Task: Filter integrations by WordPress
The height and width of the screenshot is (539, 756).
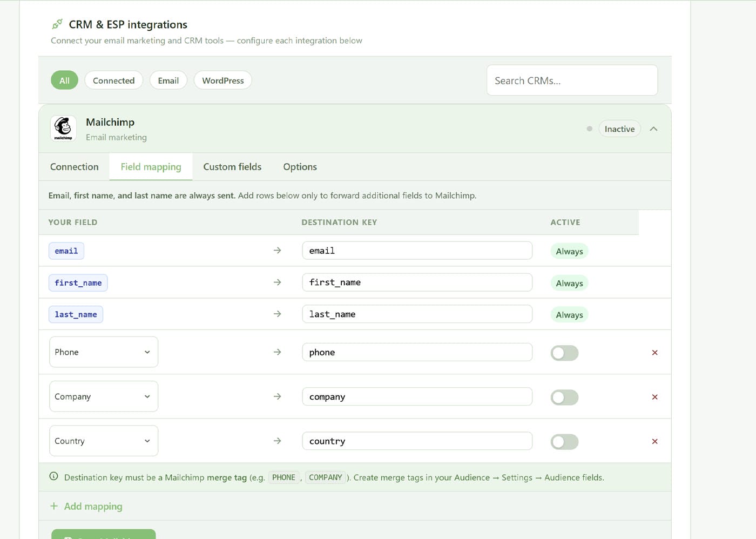Action: (x=223, y=80)
